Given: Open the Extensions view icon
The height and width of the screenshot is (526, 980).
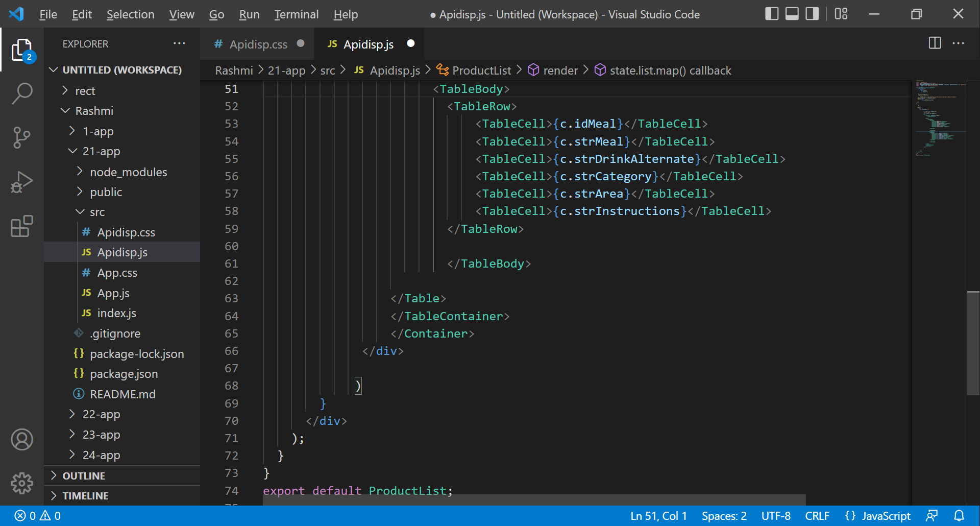Looking at the screenshot, I should (x=22, y=226).
